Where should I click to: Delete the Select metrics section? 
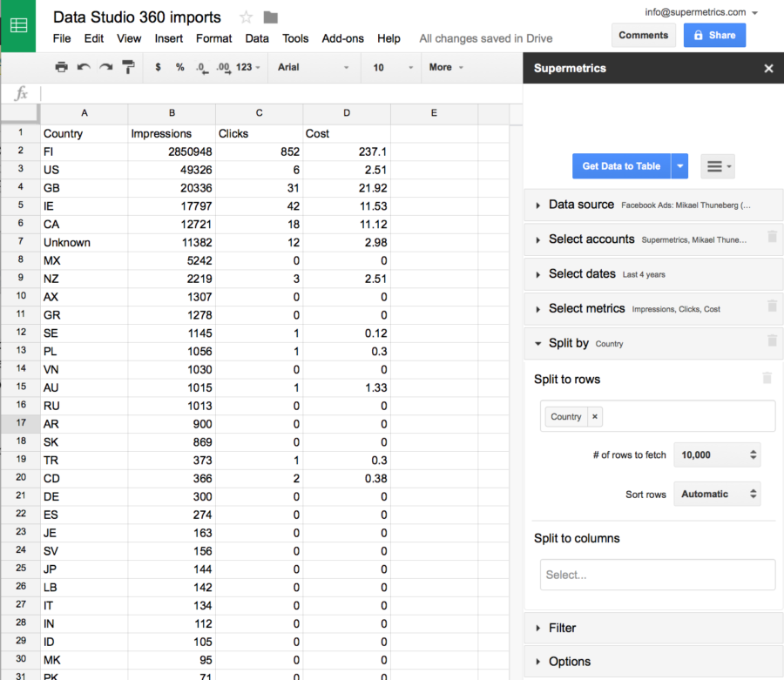coord(772,306)
